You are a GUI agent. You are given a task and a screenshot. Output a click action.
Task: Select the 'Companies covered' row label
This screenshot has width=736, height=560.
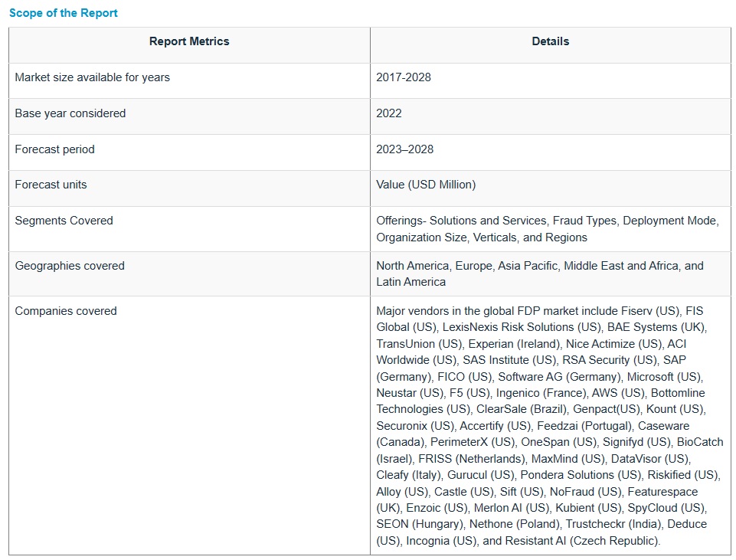pos(66,311)
